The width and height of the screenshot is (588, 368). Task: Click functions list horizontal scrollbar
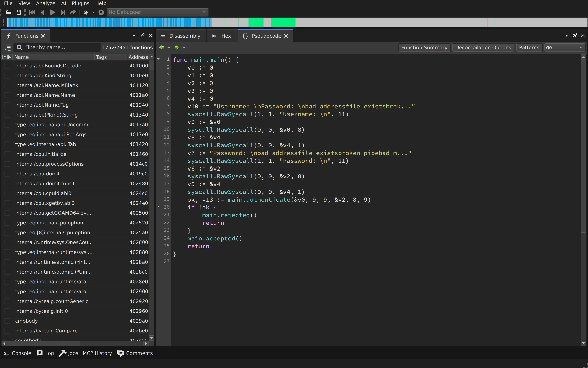(43, 344)
